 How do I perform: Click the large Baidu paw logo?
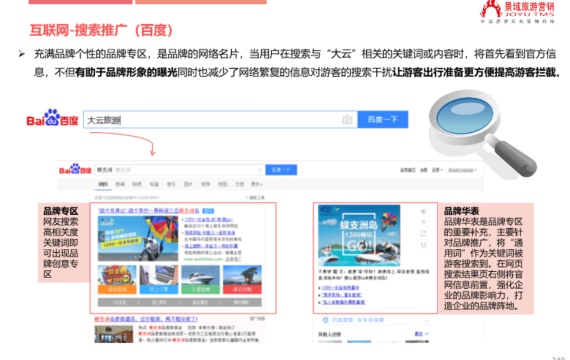pos(53,118)
